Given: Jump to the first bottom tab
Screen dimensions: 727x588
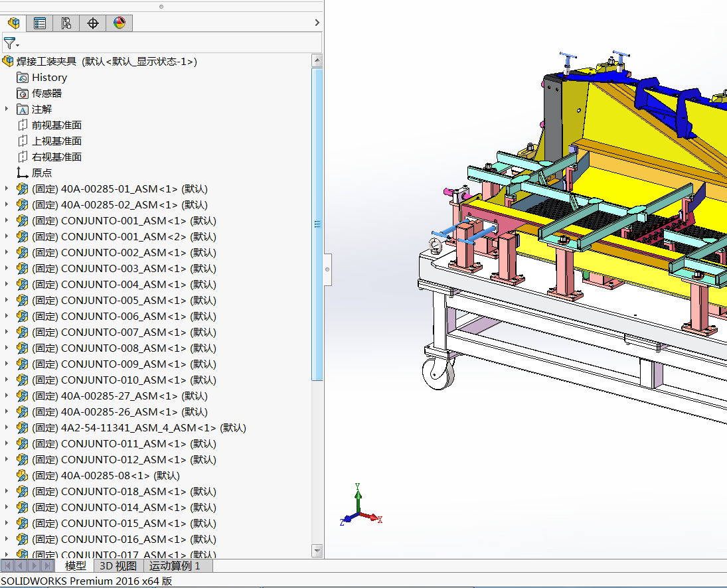Looking at the screenshot, I should point(7,565).
